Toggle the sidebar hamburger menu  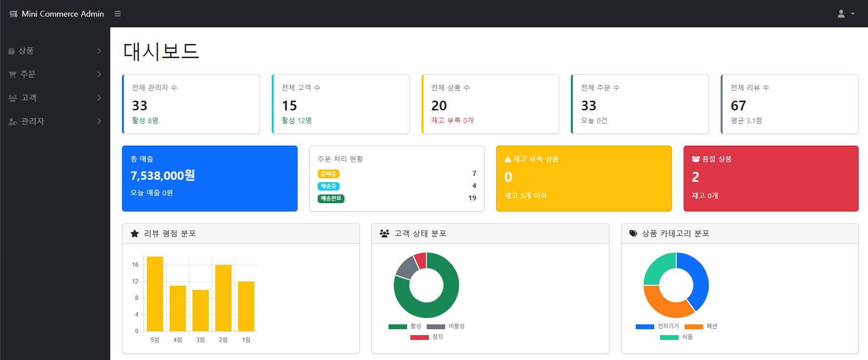pos(118,14)
